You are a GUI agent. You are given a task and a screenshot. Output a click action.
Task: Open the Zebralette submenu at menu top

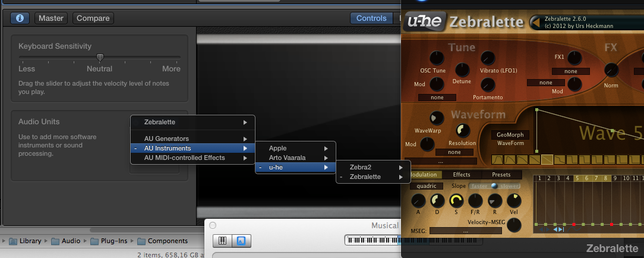click(192, 122)
